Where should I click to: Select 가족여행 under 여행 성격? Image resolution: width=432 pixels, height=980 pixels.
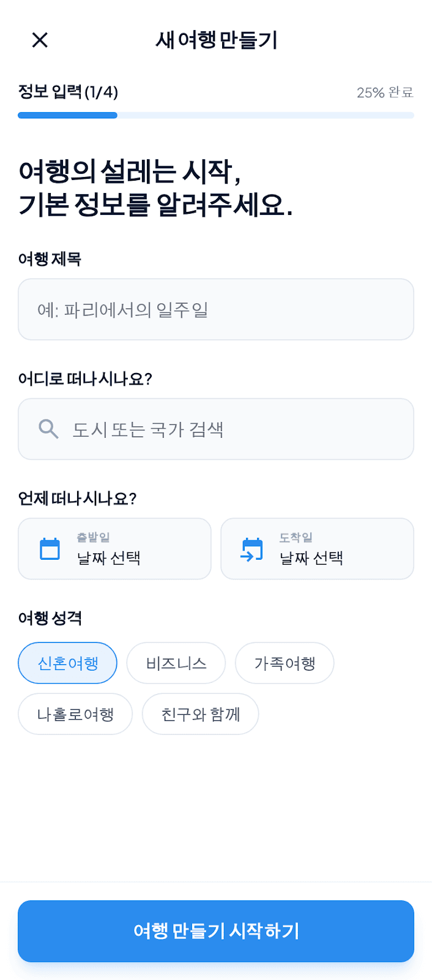coord(284,663)
